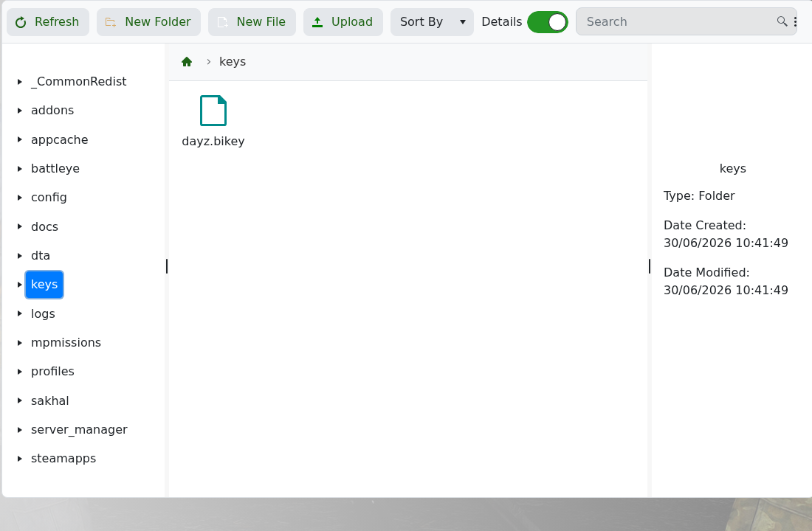Click the Upload arrow icon
The image size is (812, 531).
[317, 22]
